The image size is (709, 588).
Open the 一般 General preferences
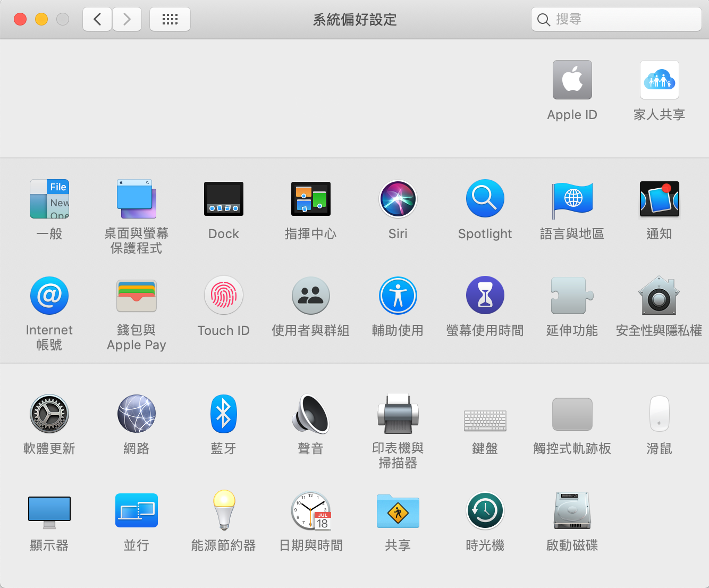tap(49, 199)
